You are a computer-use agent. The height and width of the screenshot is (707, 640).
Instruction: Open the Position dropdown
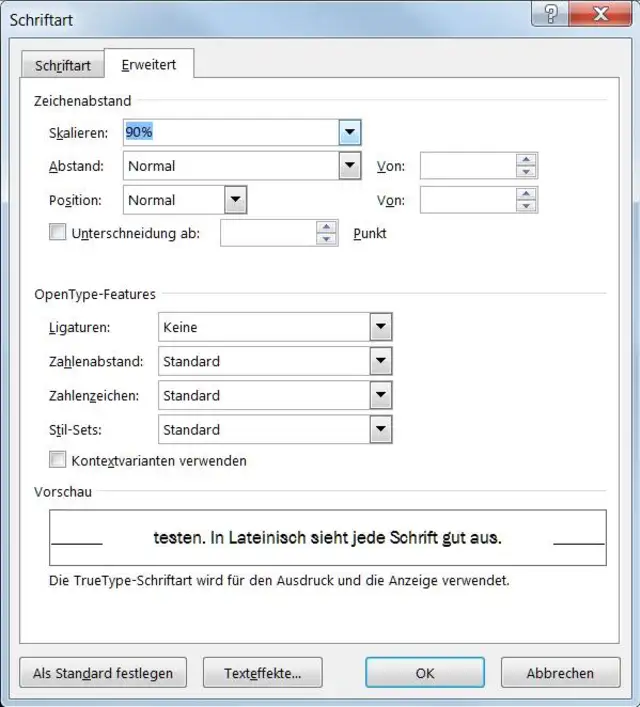[235, 200]
